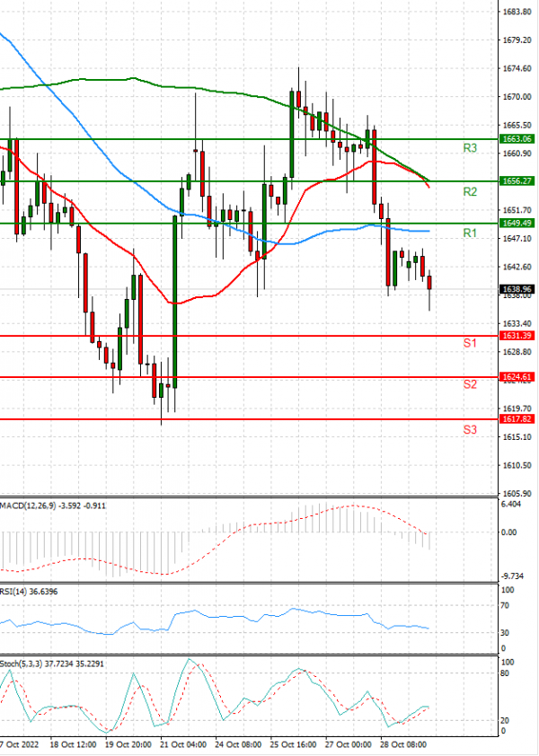The width and height of the screenshot is (539, 756).
Task: Click the 1665.50 price scale value
Action: pyautogui.click(x=517, y=125)
